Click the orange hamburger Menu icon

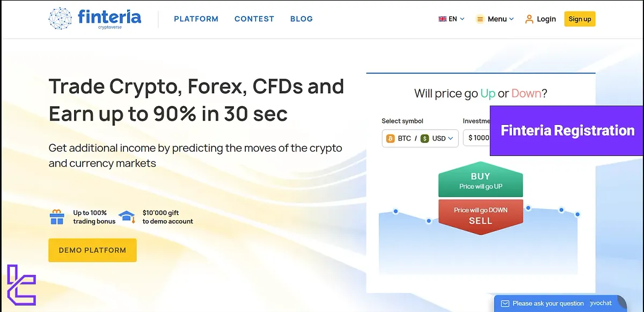pyautogui.click(x=480, y=19)
